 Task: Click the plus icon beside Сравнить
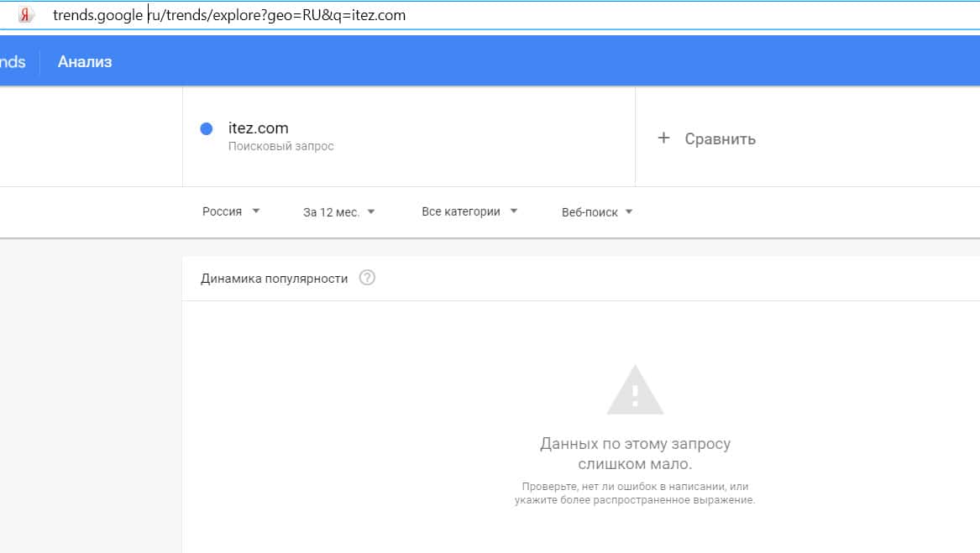coord(663,138)
